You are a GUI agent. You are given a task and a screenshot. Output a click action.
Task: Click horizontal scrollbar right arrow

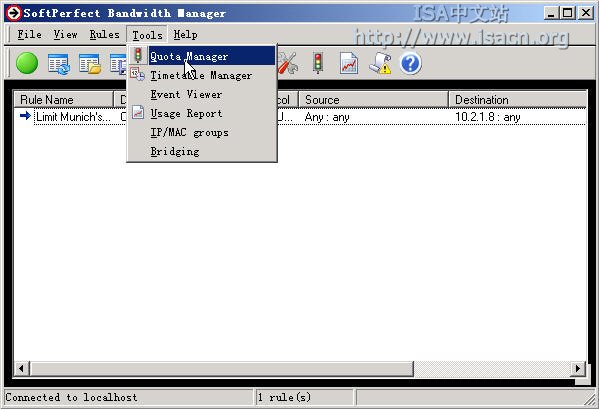578,369
